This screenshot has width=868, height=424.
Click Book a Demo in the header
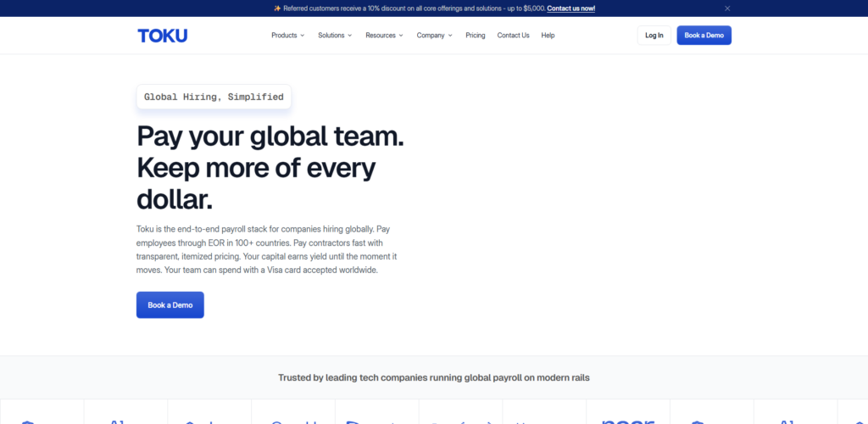[704, 36]
